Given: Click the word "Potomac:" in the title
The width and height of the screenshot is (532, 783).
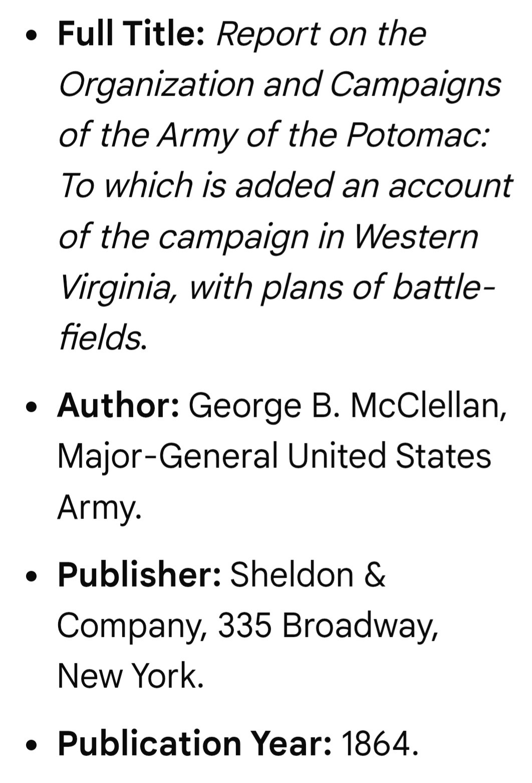Looking at the screenshot, I should pyautogui.click(x=417, y=135).
